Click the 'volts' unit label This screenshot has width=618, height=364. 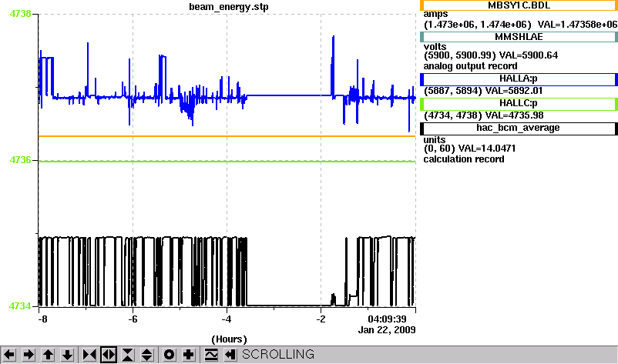(x=435, y=47)
